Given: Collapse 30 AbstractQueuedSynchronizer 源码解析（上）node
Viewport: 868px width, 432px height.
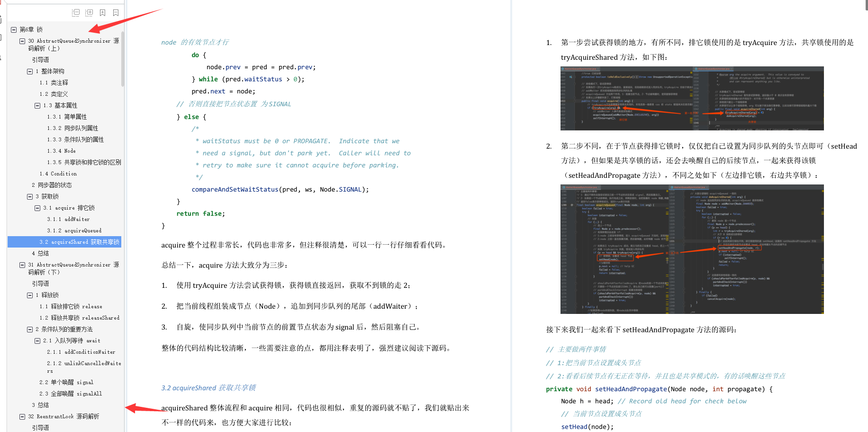Looking at the screenshot, I should pos(22,41).
